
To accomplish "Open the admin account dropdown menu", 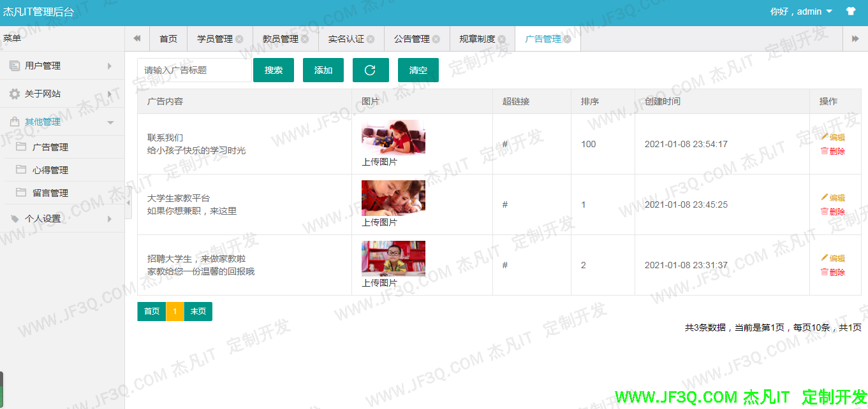I will click(795, 11).
